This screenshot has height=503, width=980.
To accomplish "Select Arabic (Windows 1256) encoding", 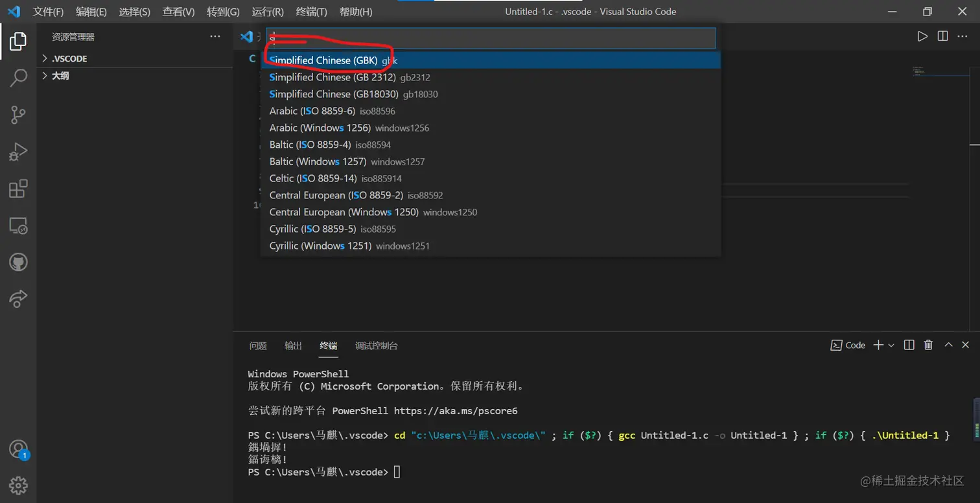I will click(491, 128).
